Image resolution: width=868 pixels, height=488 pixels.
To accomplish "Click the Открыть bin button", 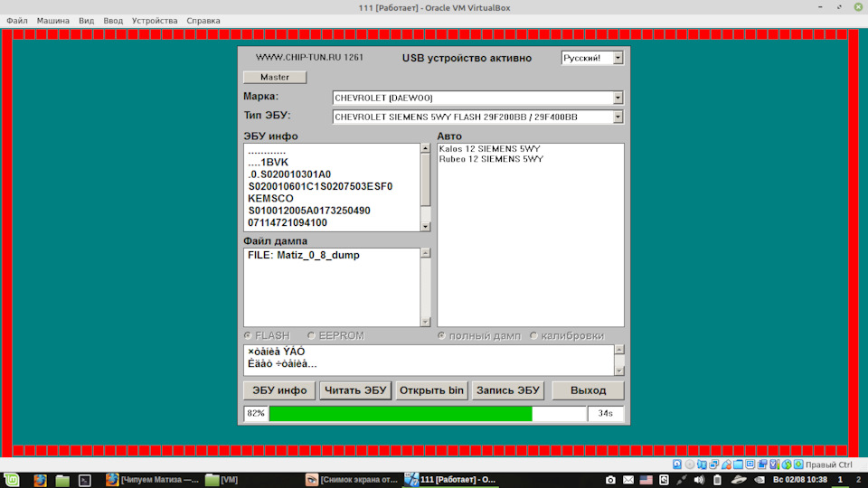I will coord(431,390).
